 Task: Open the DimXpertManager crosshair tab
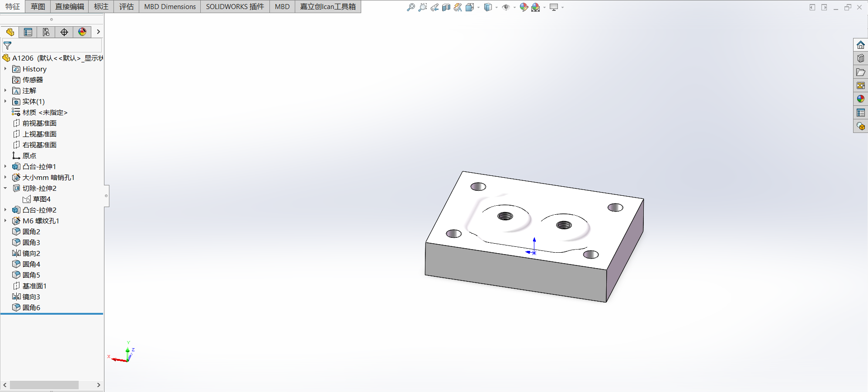point(64,32)
